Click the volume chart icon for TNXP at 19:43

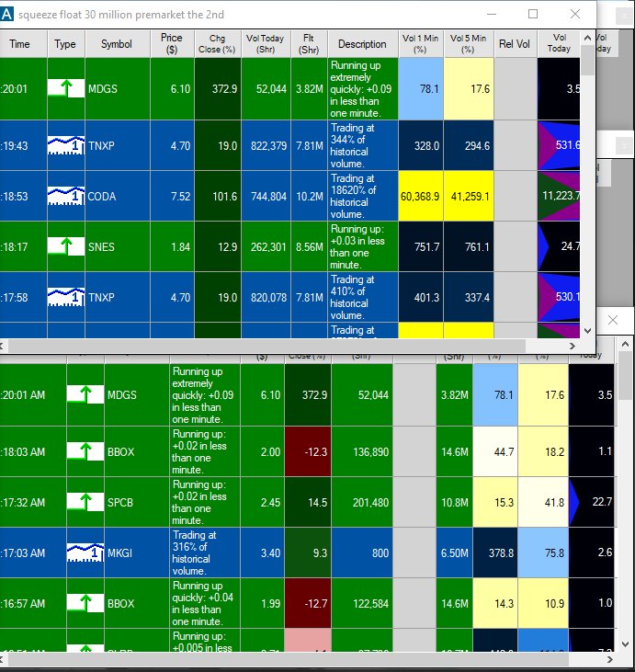pos(66,145)
